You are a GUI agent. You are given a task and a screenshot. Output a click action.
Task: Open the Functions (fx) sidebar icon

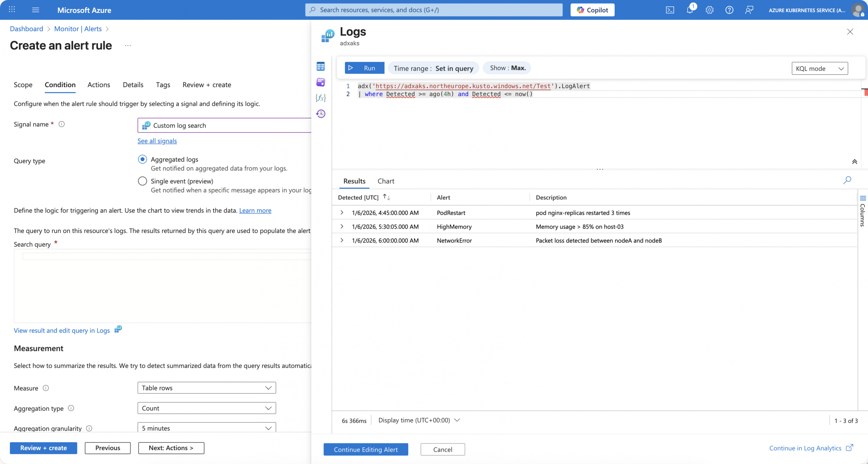[x=320, y=98]
